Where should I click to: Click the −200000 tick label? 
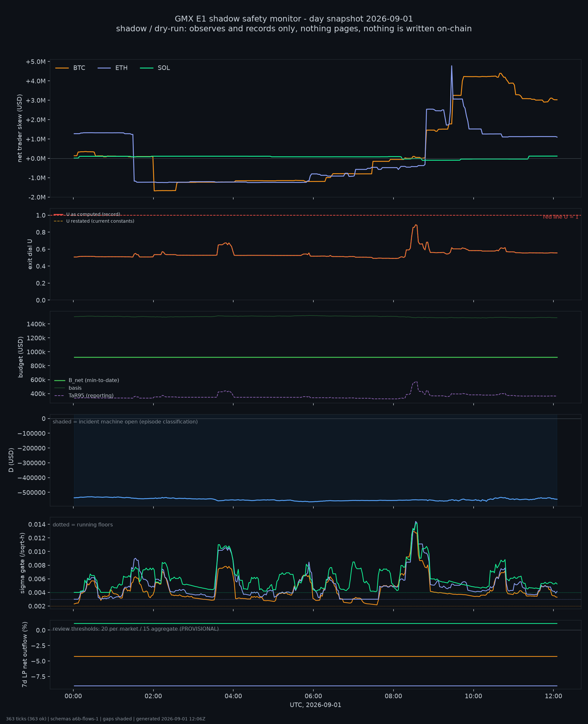31,448
